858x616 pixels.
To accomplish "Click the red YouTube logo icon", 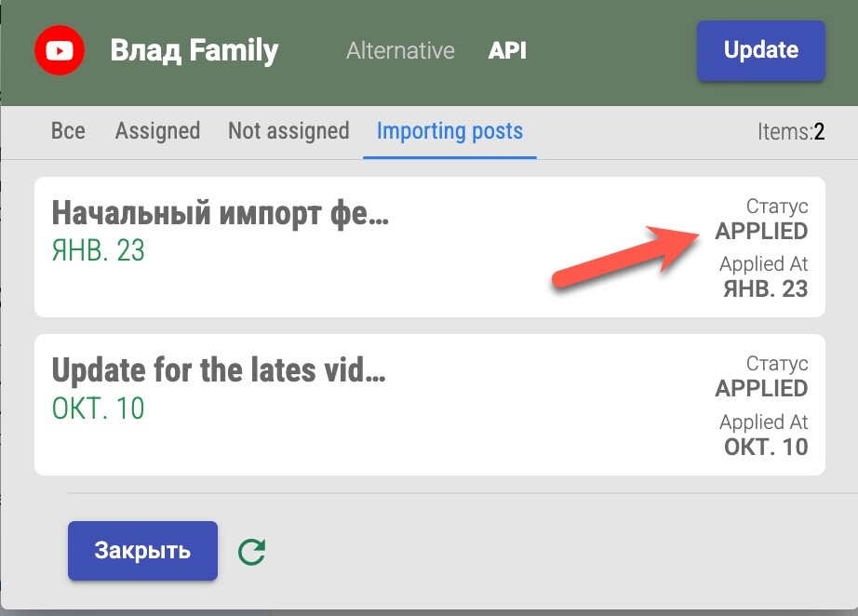I will point(60,50).
